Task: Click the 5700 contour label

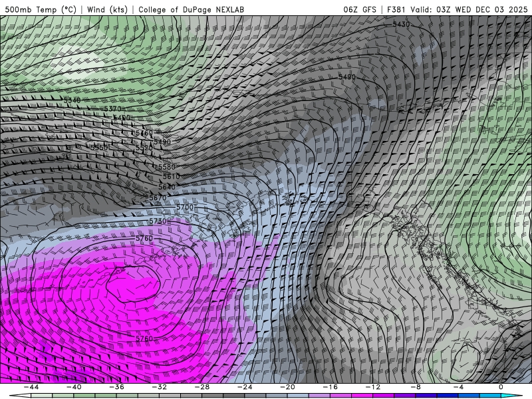Action: 185,207
